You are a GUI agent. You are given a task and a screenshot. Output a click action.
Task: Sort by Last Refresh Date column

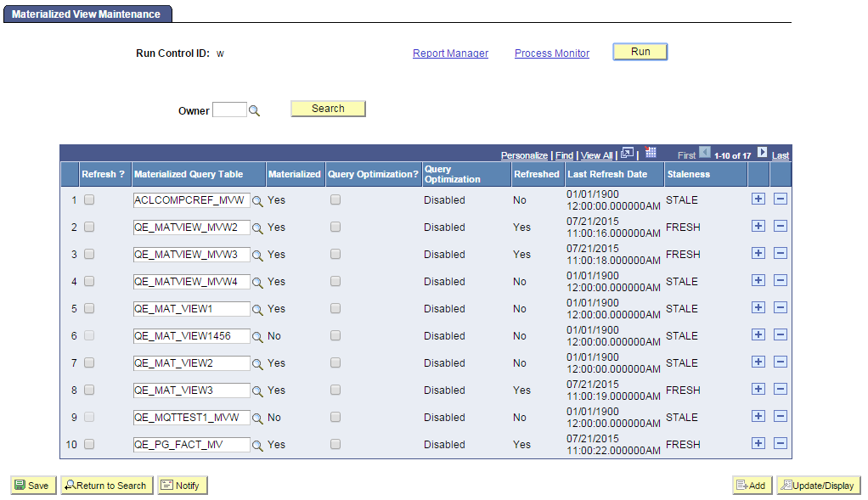[x=607, y=174]
